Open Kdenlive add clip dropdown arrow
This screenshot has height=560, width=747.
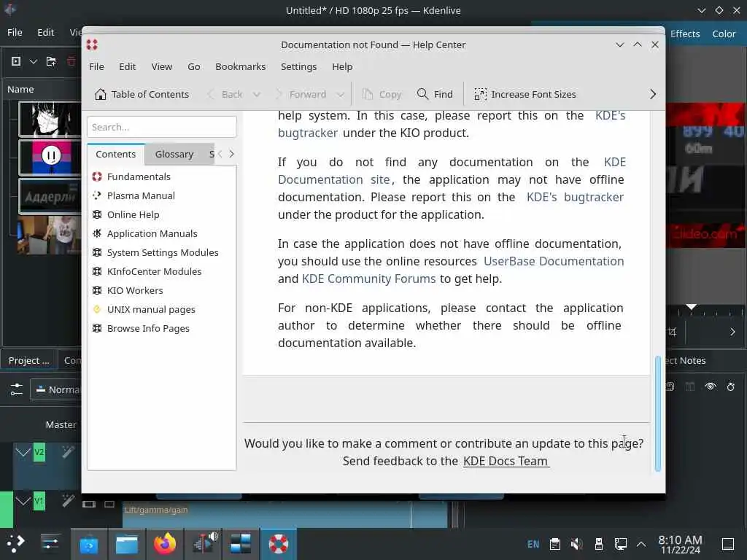[34, 61]
